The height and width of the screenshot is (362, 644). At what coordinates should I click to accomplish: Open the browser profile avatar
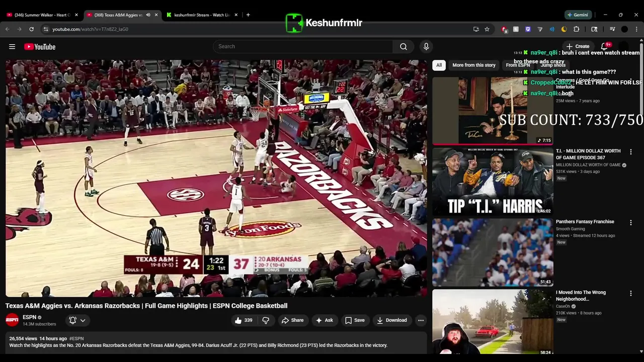(x=624, y=29)
